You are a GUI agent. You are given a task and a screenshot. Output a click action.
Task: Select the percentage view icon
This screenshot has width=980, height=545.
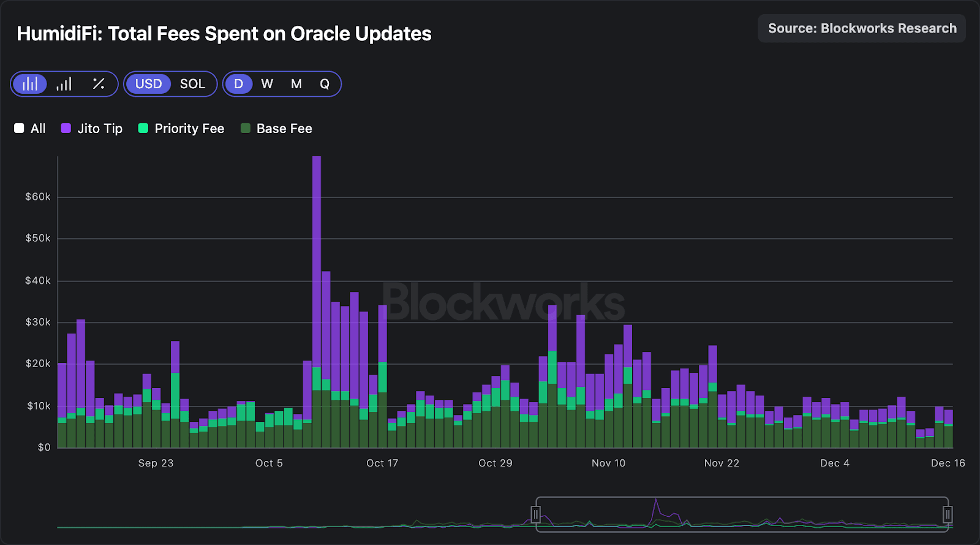click(98, 84)
